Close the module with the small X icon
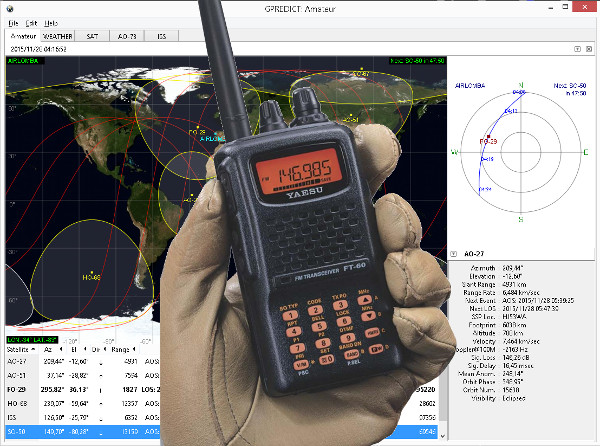The image size is (600, 446). tap(589, 49)
